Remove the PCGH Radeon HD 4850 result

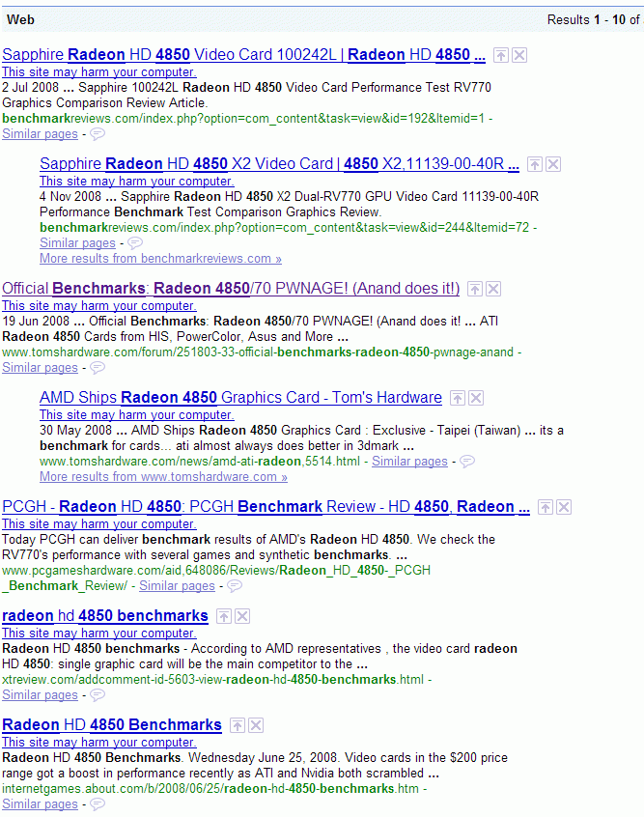[x=564, y=508]
